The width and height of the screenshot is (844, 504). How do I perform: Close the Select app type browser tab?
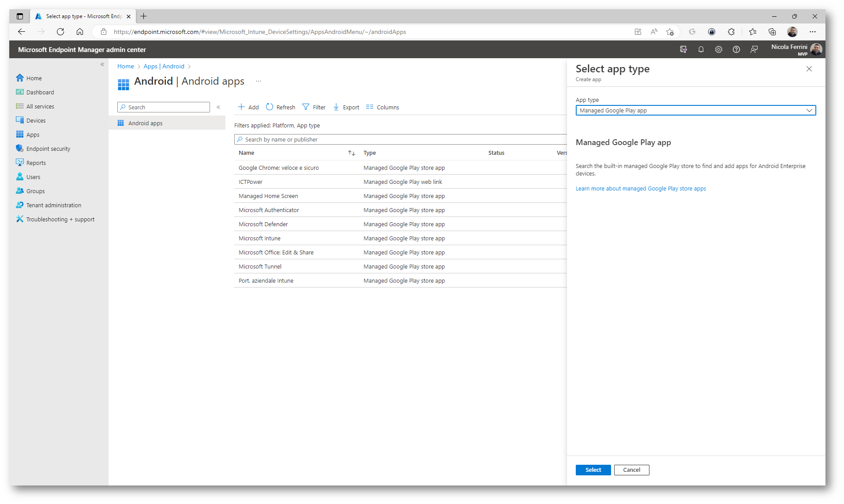[x=128, y=16]
